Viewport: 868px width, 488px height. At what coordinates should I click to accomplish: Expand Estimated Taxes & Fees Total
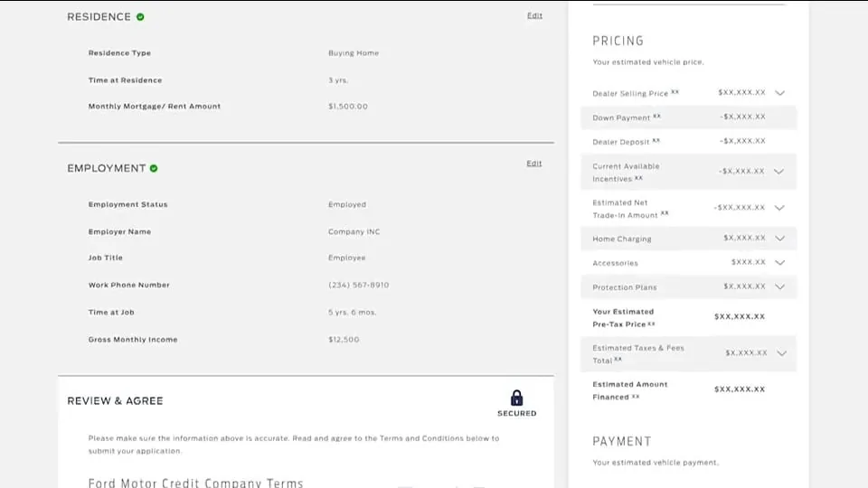pyautogui.click(x=781, y=353)
